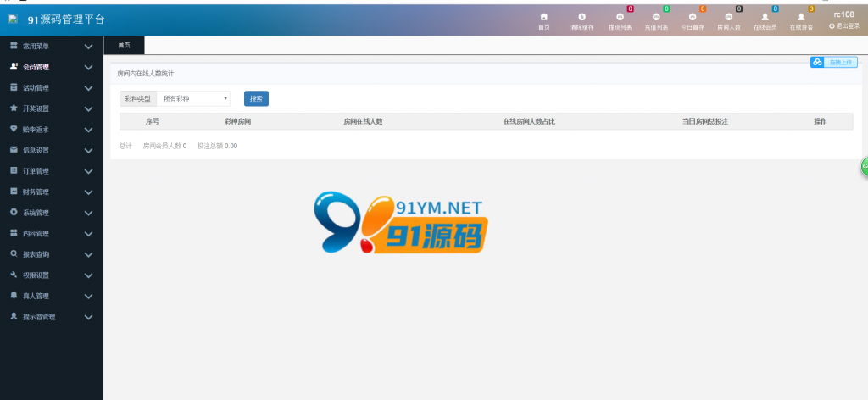Switch to the 首页 page tab
868x400 pixels.
coord(124,46)
